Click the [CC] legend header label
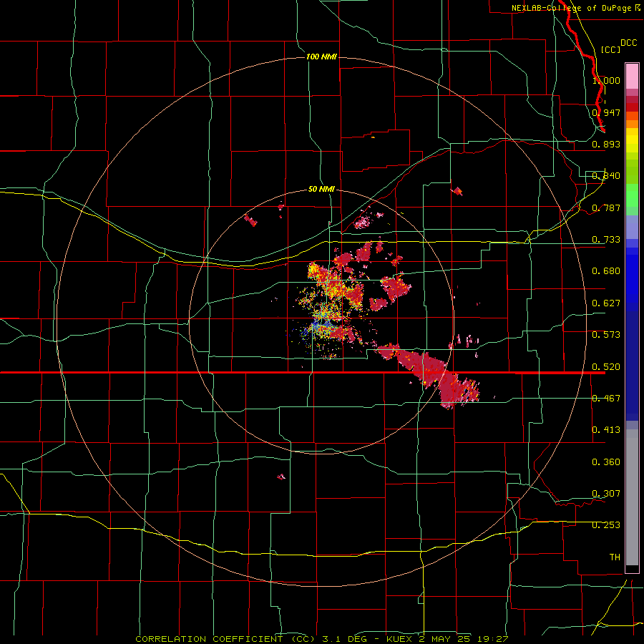 pyautogui.click(x=611, y=49)
